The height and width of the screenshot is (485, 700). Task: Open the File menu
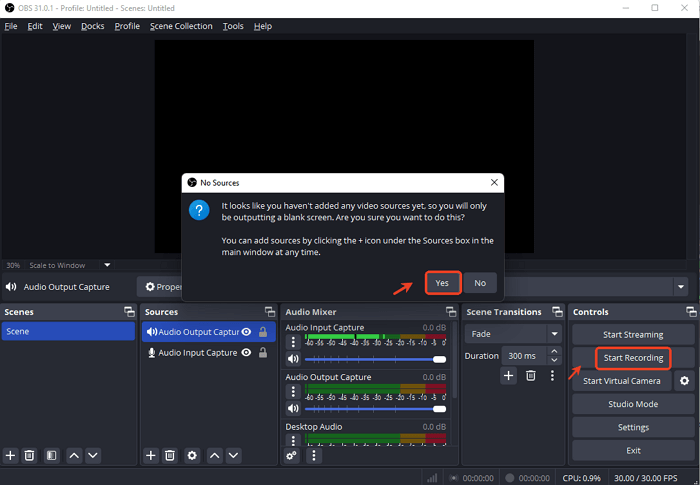11,26
